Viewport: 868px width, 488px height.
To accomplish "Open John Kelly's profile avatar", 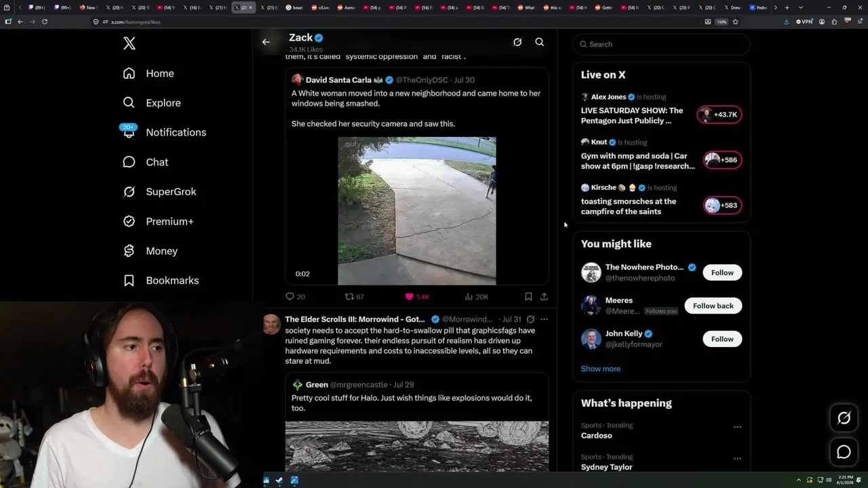I will pyautogui.click(x=591, y=339).
